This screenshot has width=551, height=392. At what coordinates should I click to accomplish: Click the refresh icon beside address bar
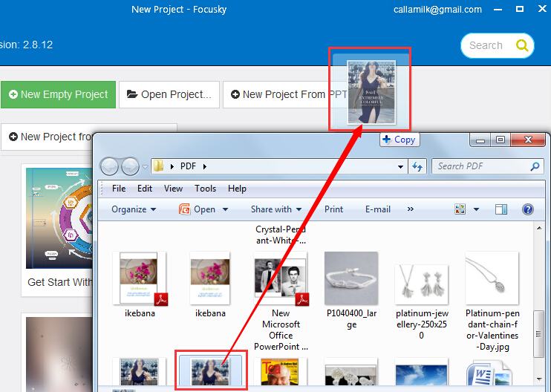click(x=417, y=166)
